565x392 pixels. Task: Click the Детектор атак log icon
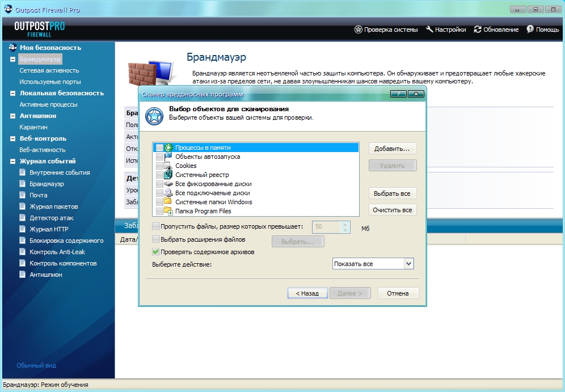pyautogui.click(x=22, y=218)
